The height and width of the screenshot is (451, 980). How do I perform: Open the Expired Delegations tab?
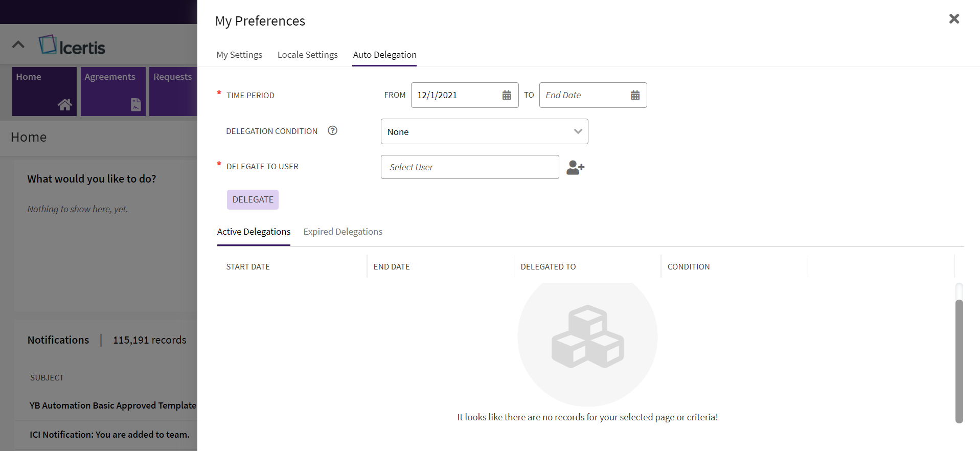pos(343,232)
